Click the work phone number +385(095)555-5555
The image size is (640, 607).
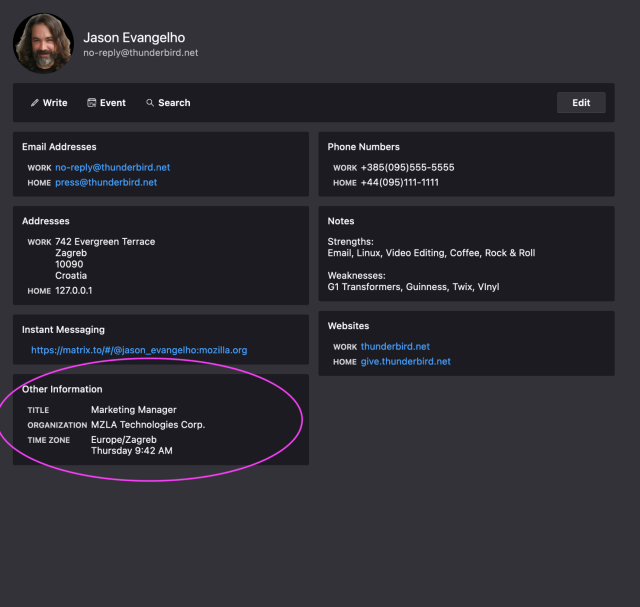(407, 168)
